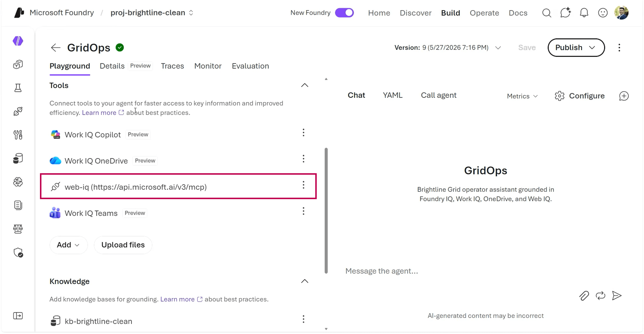Collapse the Knowledge section
This screenshot has height=334, width=644.
(x=304, y=281)
